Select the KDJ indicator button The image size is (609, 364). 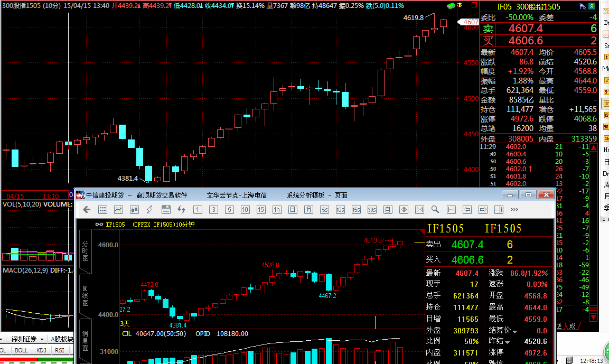(x=41, y=350)
